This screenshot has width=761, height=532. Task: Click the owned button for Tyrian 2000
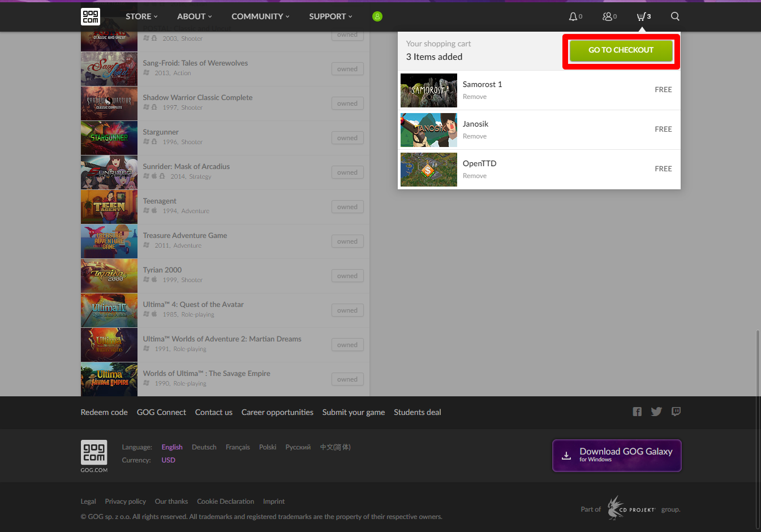coord(347,276)
